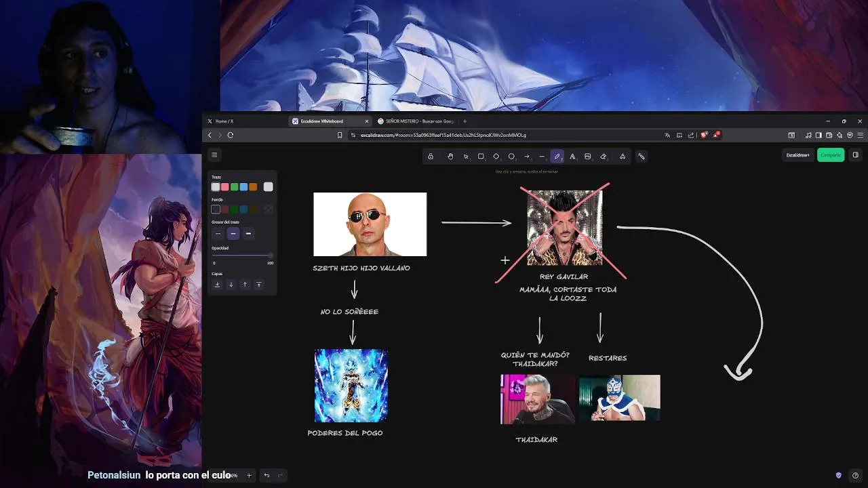This screenshot has height=488, width=868.
Task: Set stroke width to bold
Action: pyautogui.click(x=233, y=234)
